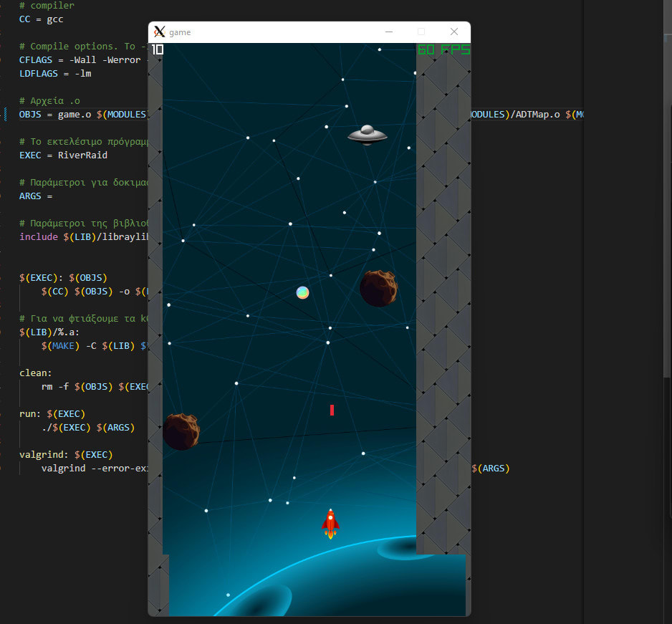The image size is (672, 624).
Task: Click the X11 icon in game window title
Action: [160, 32]
